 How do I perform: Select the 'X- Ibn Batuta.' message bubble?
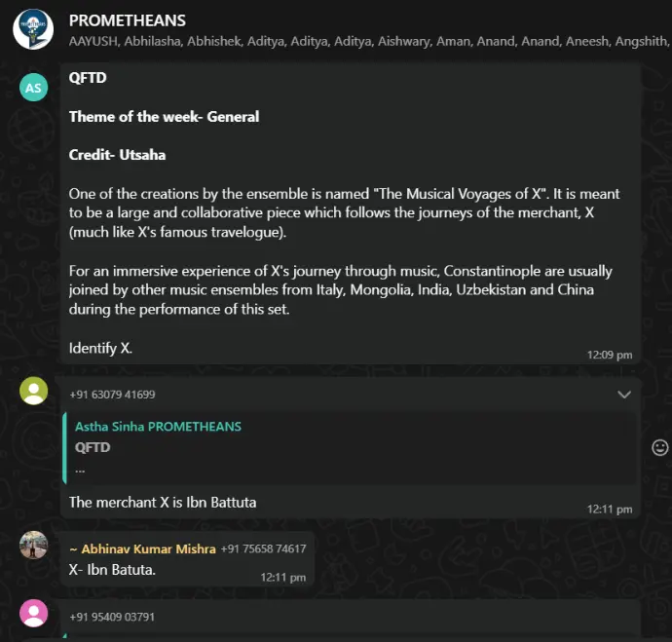tap(112, 569)
